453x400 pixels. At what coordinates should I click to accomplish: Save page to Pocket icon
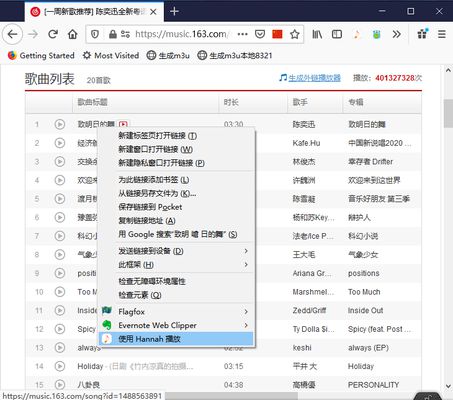(260, 34)
